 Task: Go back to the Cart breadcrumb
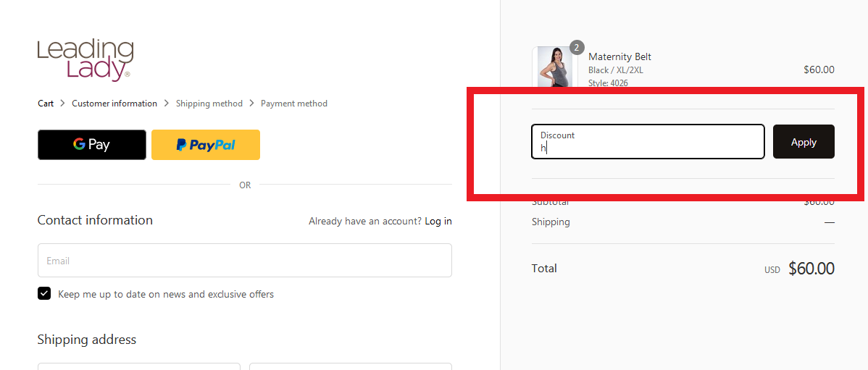click(46, 104)
